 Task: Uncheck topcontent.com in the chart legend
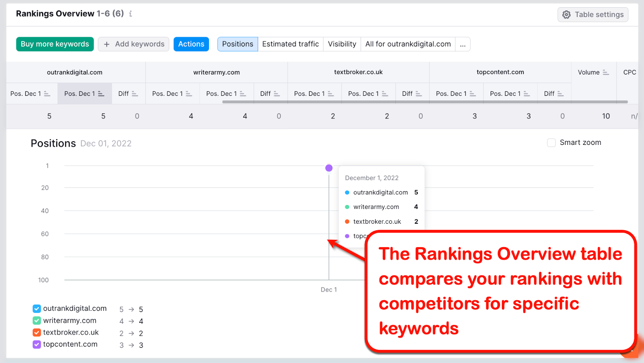pos(37,345)
